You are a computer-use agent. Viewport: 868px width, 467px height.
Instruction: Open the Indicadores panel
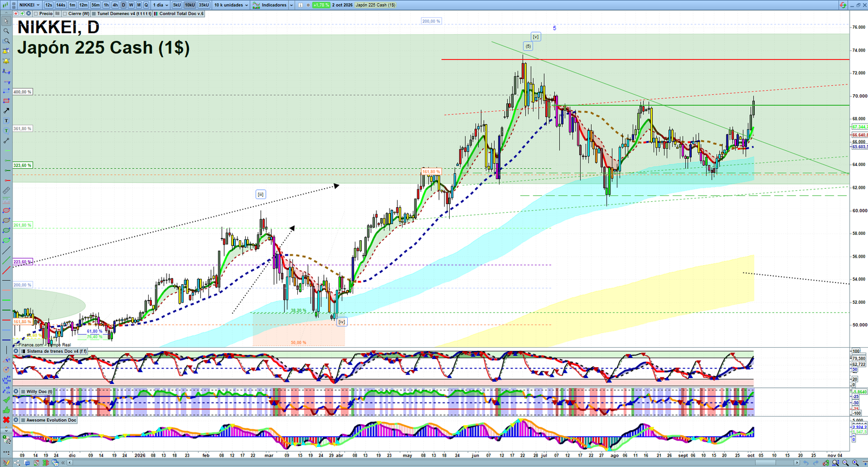(270, 5)
